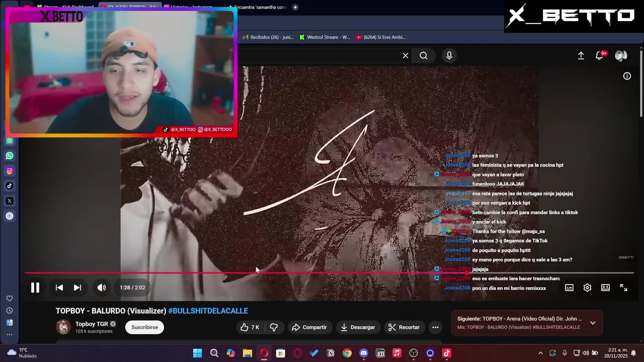Show hidden system tray icons

click(540, 353)
